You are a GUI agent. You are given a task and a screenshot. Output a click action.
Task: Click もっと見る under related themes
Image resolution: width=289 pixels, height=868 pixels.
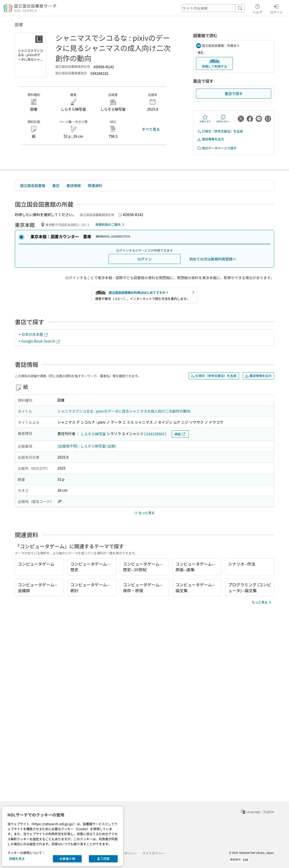click(x=261, y=603)
